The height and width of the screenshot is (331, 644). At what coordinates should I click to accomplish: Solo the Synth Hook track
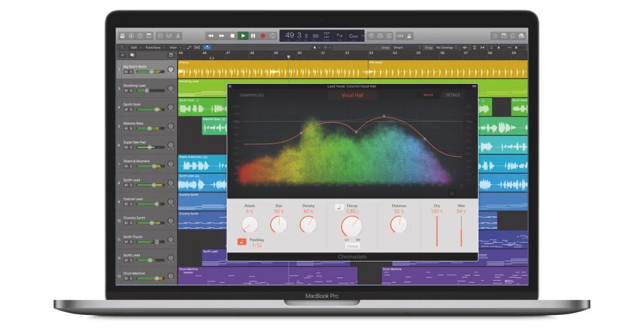pyautogui.click(x=131, y=109)
